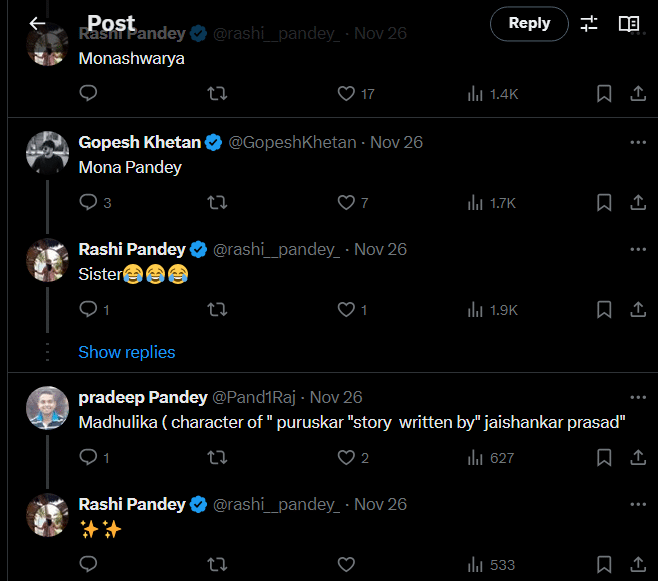658x581 pixels.
Task: Bookmark Gopesh Khetan's Mona Pandey post
Action: [x=604, y=202]
